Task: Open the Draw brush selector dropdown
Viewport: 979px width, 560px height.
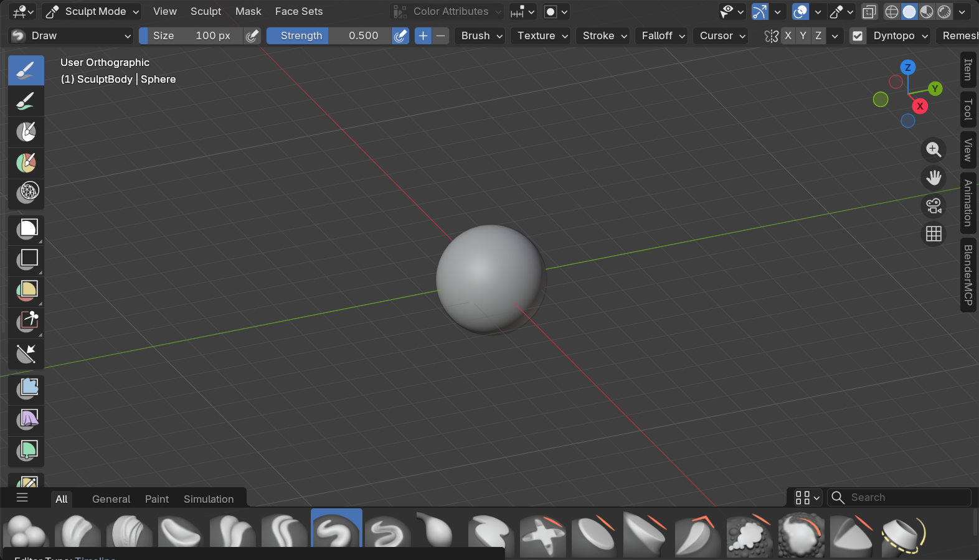Action: point(71,36)
